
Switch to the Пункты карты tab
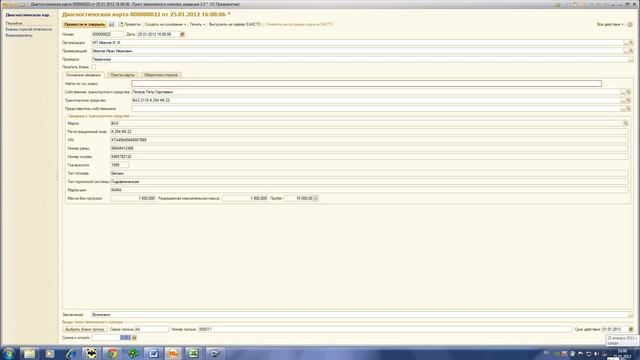tap(122, 75)
